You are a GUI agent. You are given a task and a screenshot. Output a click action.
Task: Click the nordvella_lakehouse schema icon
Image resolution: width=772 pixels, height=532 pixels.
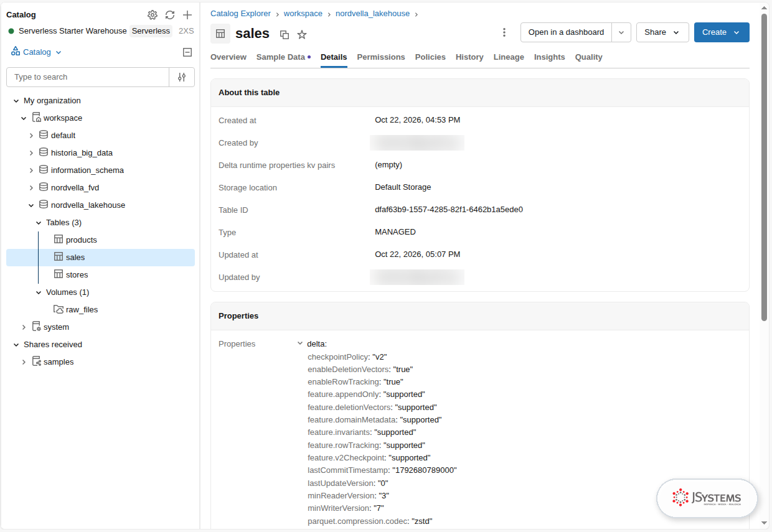tap(44, 205)
